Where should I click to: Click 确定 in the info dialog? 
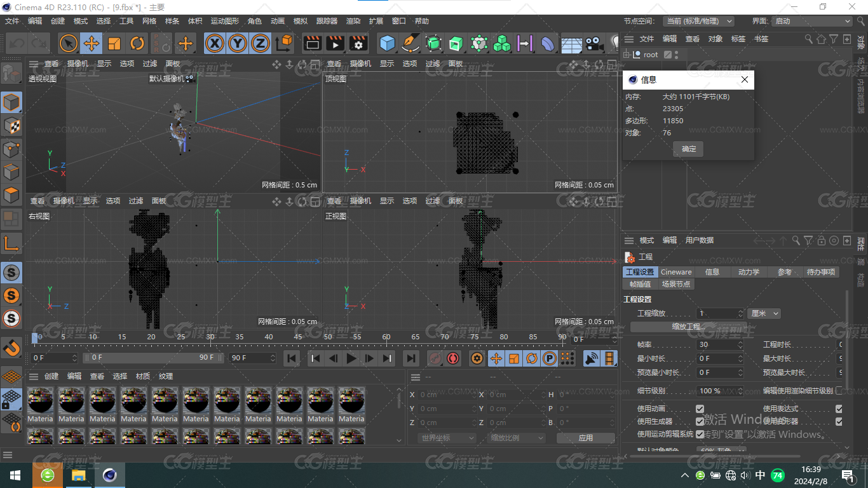pyautogui.click(x=689, y=149)
